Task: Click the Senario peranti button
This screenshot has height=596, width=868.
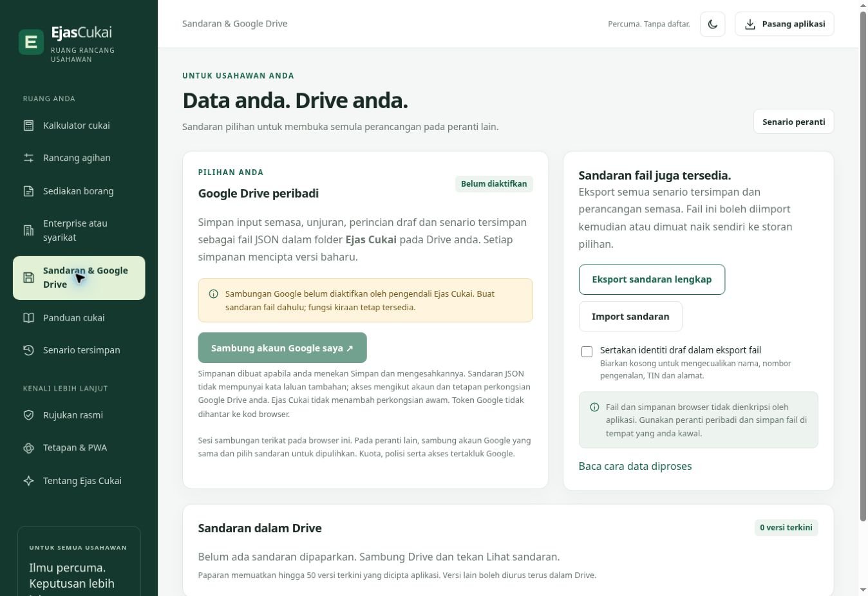Action: point(793,122)
